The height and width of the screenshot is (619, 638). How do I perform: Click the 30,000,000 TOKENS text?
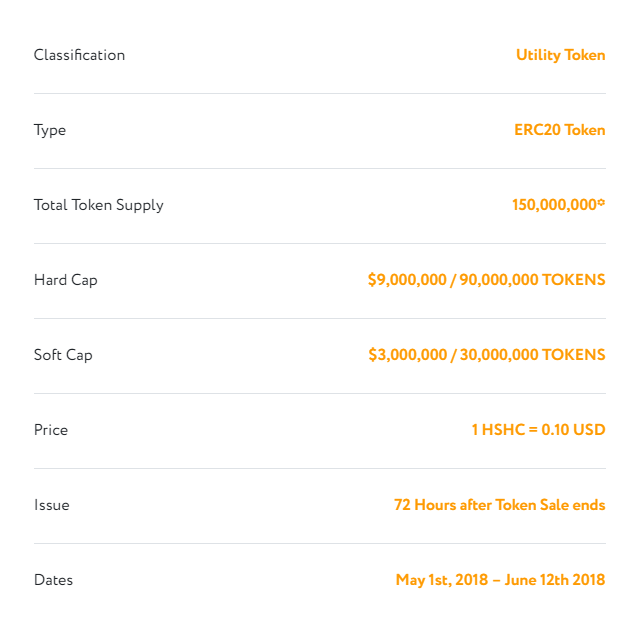click(x=532, y=355)
